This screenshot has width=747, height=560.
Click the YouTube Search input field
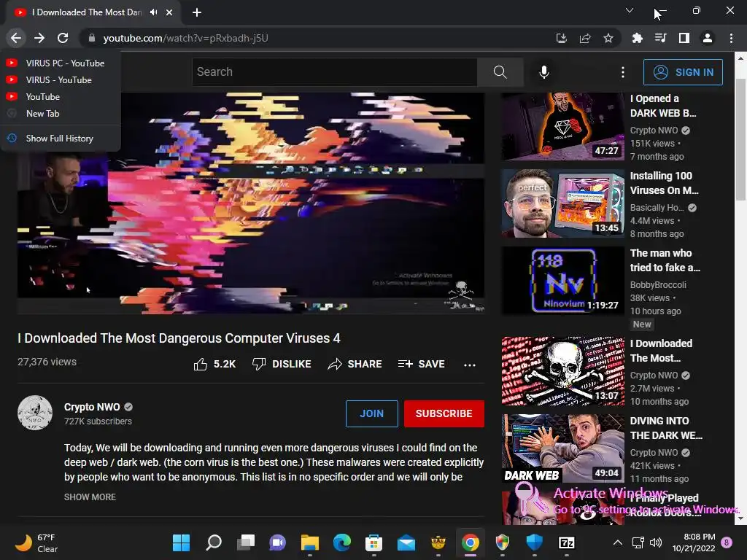click(x=334, y=72)
